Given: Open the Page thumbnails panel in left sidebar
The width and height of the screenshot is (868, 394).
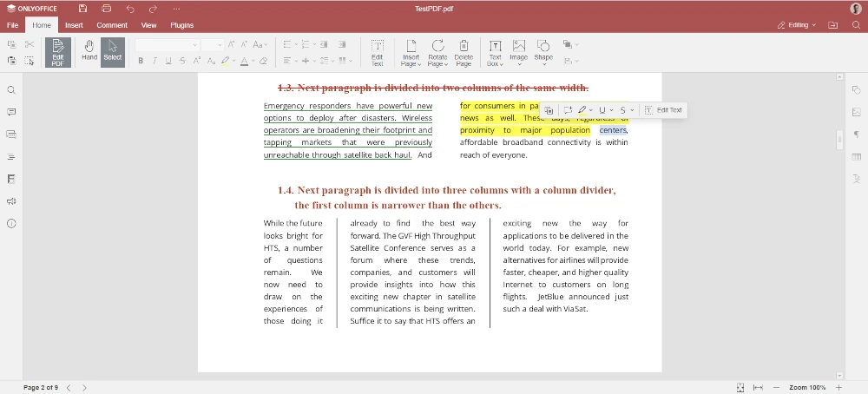Looking at the screenshot, I should (x=11, y=179).
